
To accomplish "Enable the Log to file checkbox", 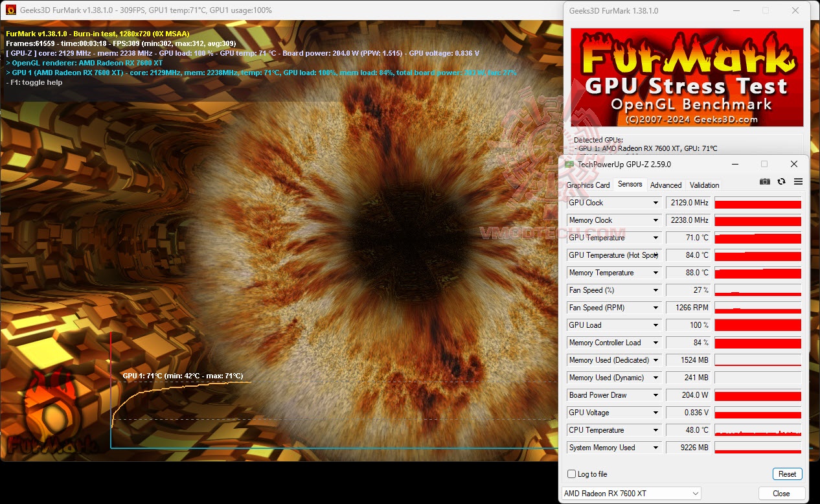I will tap(571, 474).
